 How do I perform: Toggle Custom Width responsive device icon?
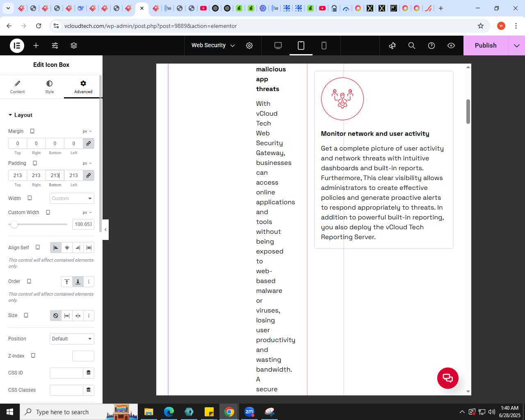pyautogui.click(x=48, y=212)
